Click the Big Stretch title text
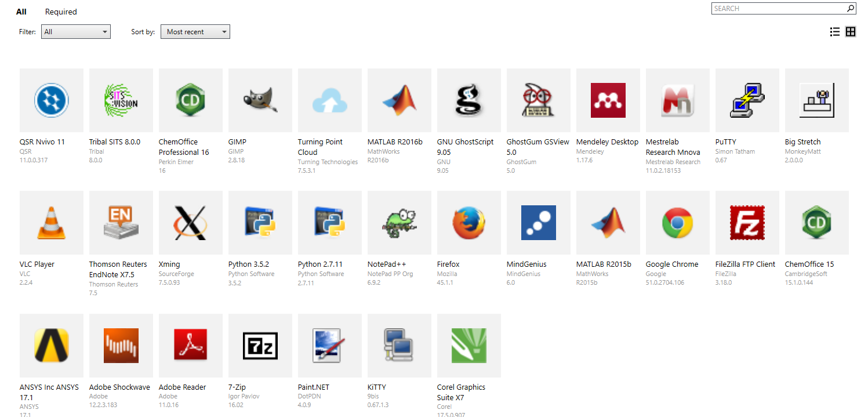The height and width of the screenshot is (417, 868). point(803,142)
